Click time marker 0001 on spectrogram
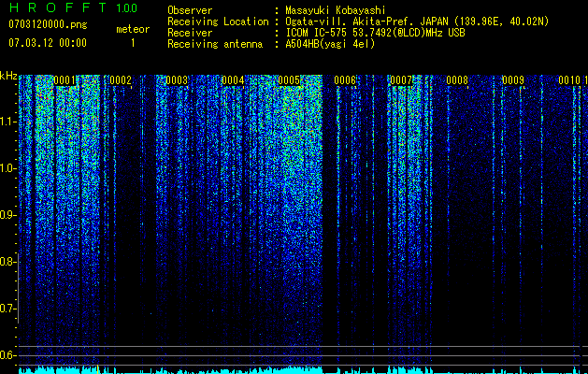This screenshot has height=374, width=588. [x=65, y=80]
